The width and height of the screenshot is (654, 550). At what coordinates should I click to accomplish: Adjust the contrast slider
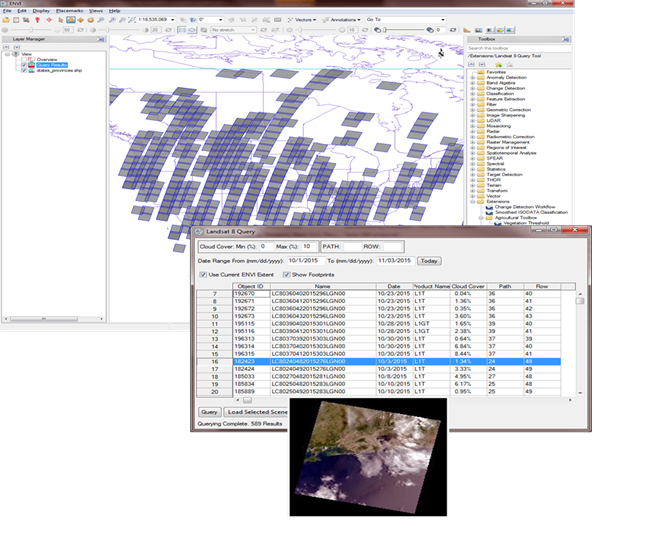[108, 30]
